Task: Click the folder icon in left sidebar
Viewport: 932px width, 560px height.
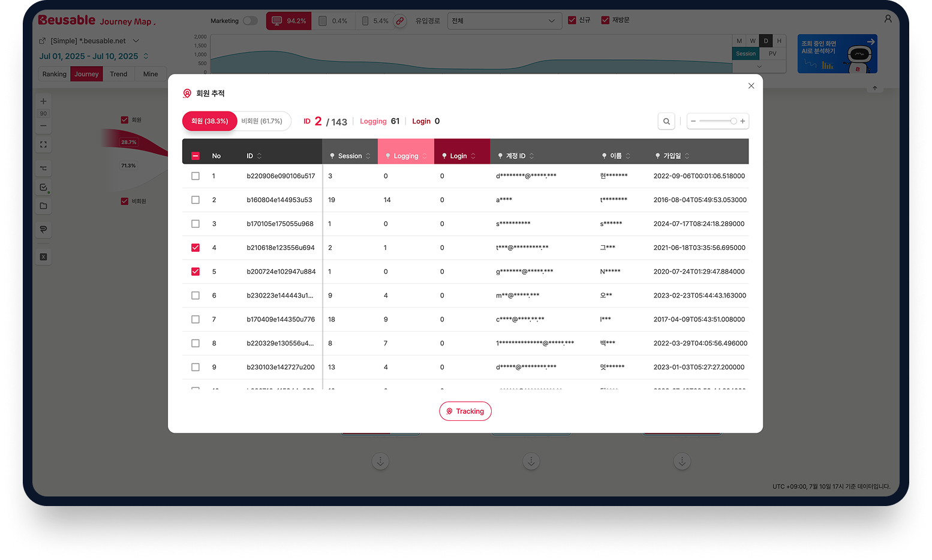Action: click(x=43, y=206)
